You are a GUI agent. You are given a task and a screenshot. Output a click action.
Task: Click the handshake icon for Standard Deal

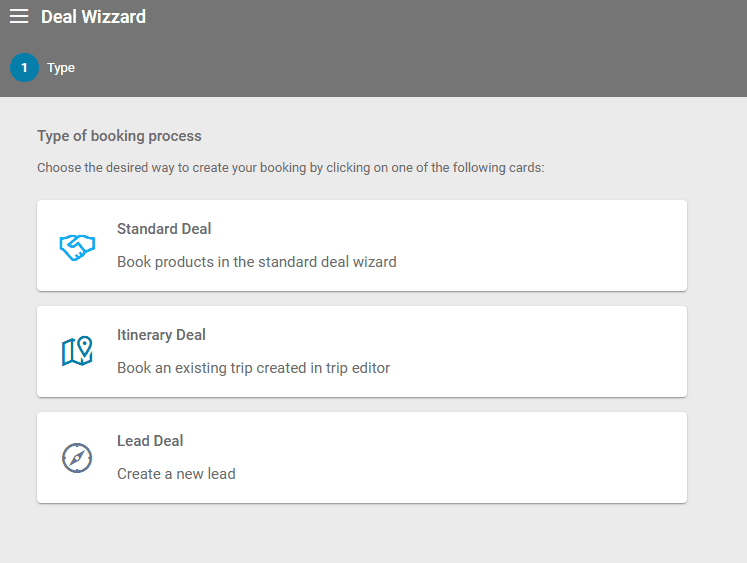(x=77, y=247)
